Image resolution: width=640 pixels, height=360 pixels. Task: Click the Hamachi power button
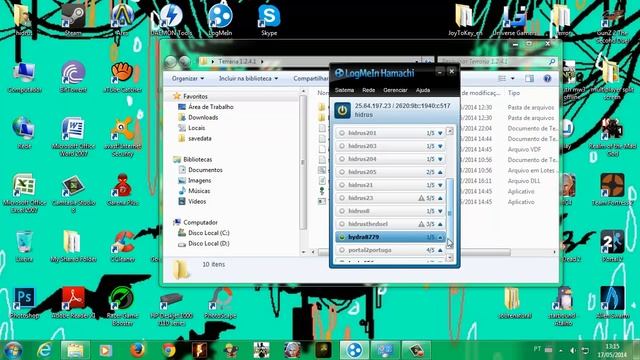coord(342,110)
